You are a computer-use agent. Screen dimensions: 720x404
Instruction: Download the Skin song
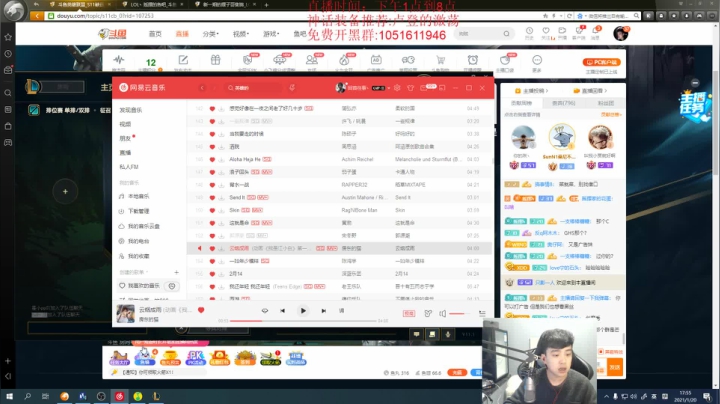tap(221, 210)
